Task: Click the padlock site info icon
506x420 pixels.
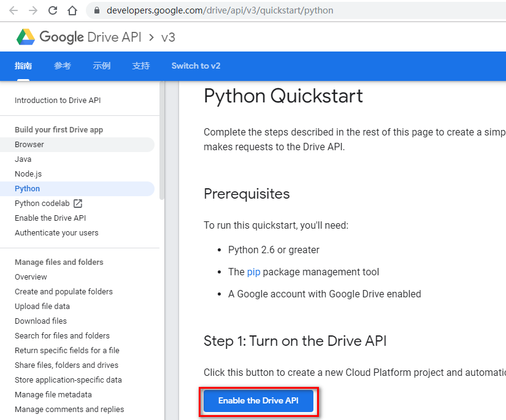Action: pos(96,10)
